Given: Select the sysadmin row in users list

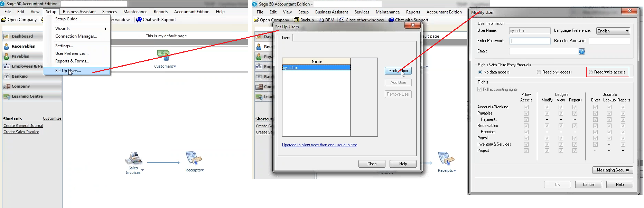Looking at the screenshot, I should point(316,68).
